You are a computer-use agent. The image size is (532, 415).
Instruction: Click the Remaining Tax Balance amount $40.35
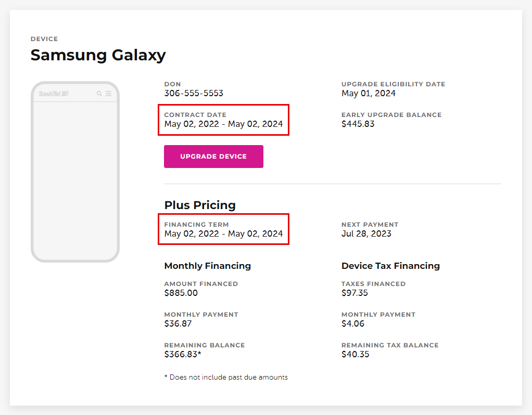pos(355,355)
